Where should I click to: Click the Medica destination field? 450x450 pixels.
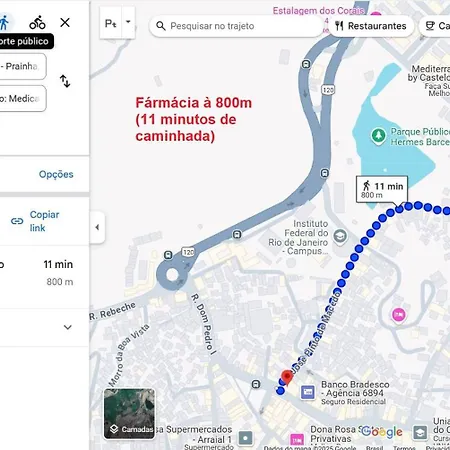[23, 98]
